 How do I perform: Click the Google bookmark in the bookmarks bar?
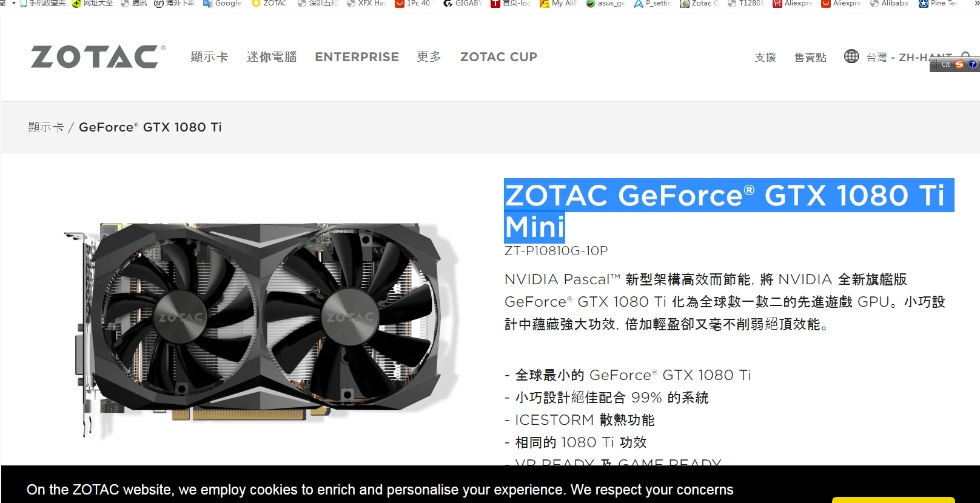tap(222, 4)
